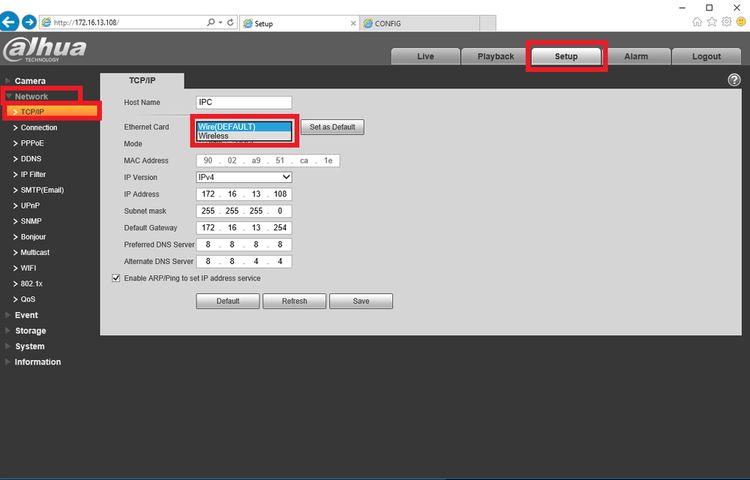Switch to the Playback tab
Screen dimensions: 750x480
pyautogui.click(x=496, y=56)
